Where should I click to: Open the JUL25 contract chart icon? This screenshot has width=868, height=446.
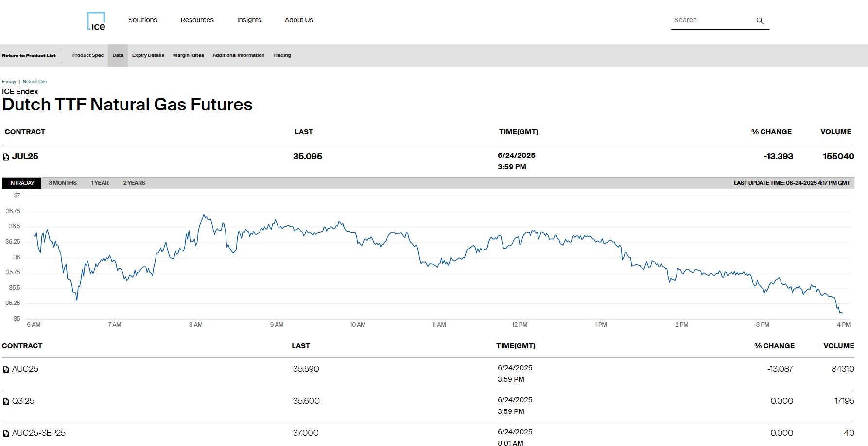[6, 157]
